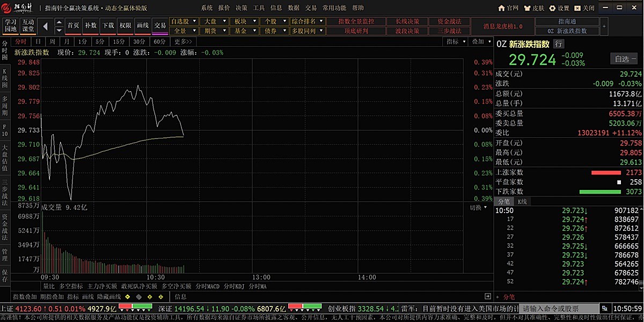Switch to the 15分 period tab
644x322 pixels.
(119, 42)
